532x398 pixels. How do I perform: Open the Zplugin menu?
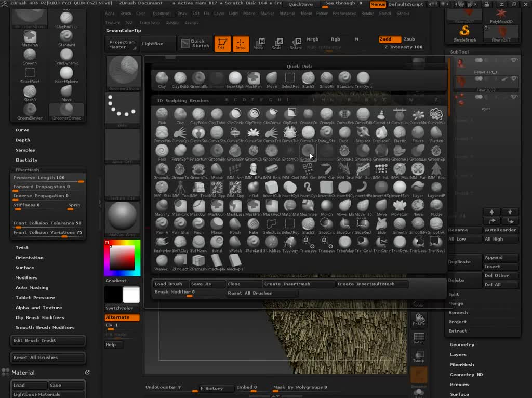[172, 23]
